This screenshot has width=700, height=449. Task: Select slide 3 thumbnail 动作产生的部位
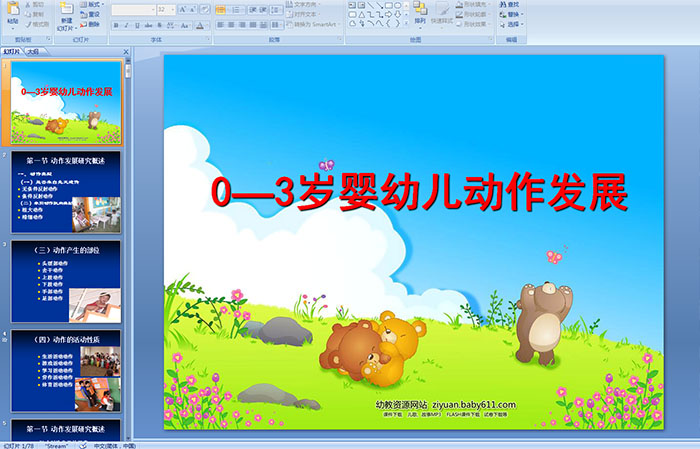click(x=66, y=282)
